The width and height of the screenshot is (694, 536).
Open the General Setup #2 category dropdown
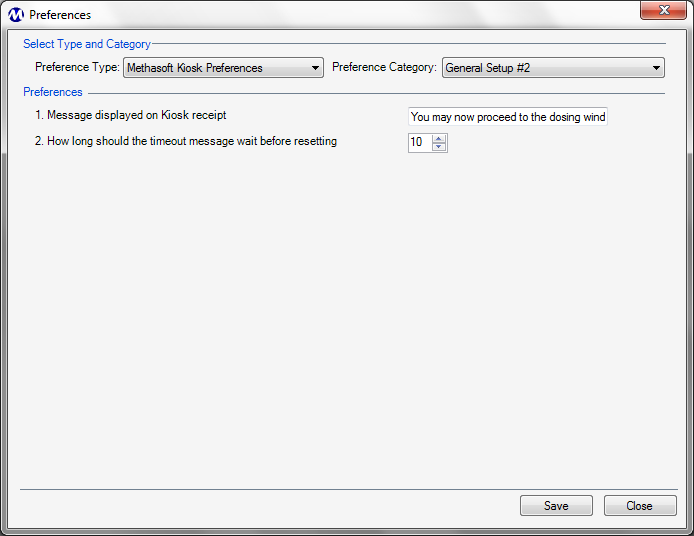click(x=553, y=68)
